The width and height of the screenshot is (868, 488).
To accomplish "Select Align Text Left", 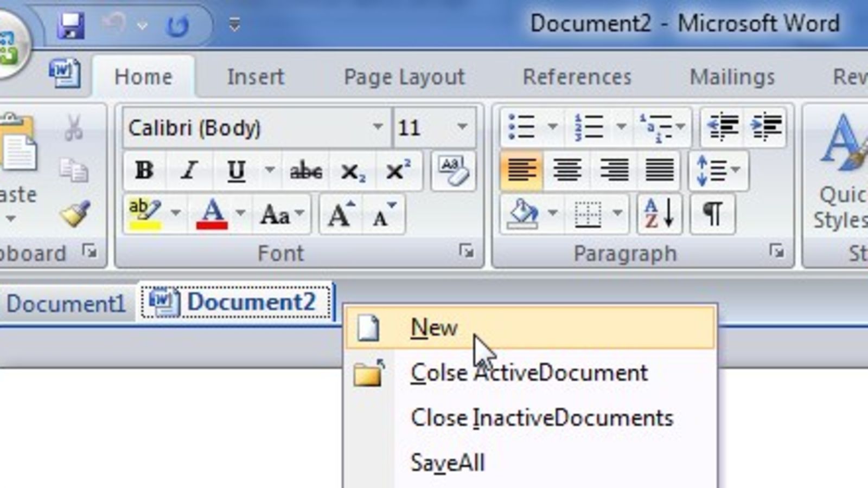I will [521, 171].
